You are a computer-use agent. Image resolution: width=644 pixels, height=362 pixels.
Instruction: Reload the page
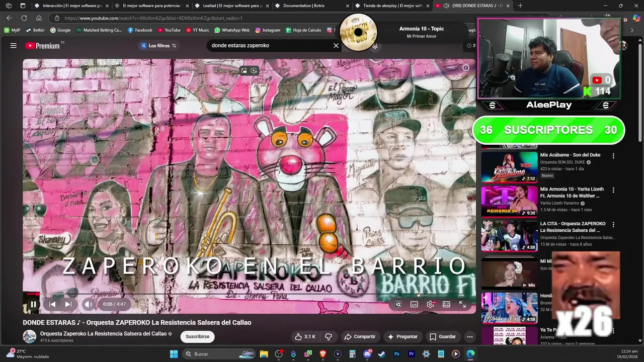[x=24, y=18]
